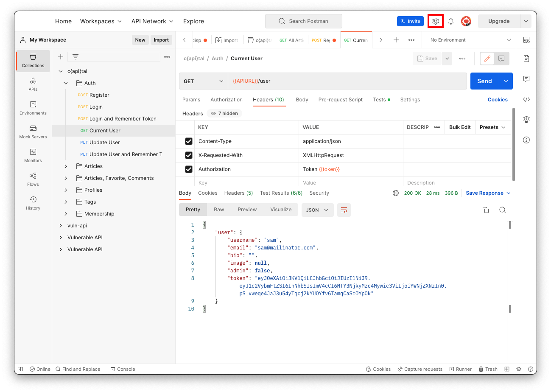Viewport: 551px width, 392px height.
Task: Open the Console in the status bar
Action: click(x=123, y=369)
